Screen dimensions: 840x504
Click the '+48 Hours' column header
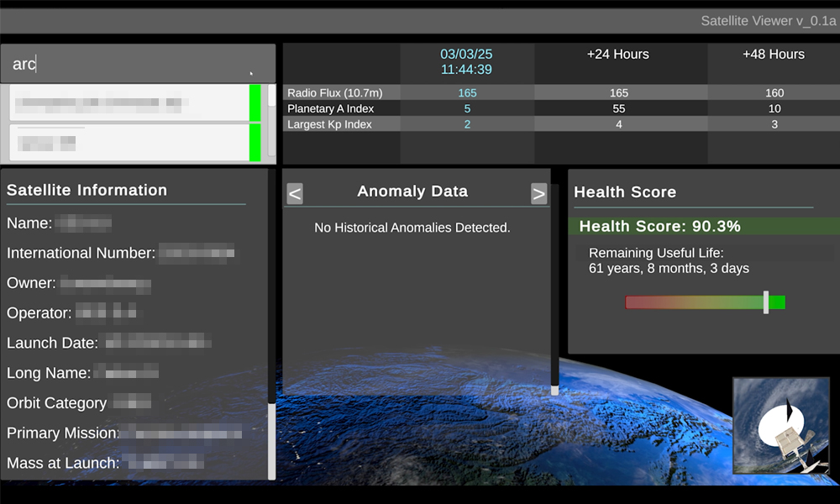(x=774, y=54)
